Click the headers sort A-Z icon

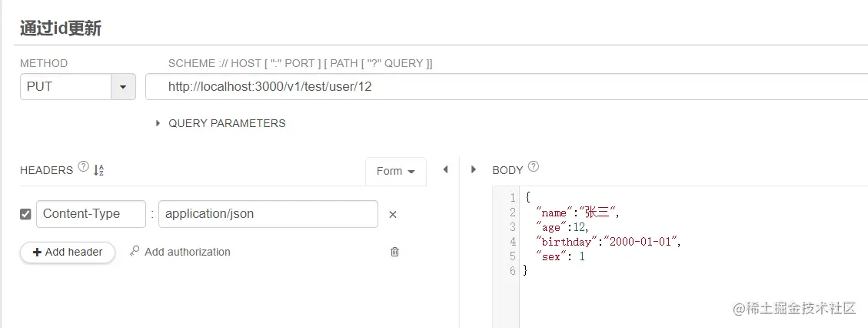pyautogui.click(x=98, y=170)
